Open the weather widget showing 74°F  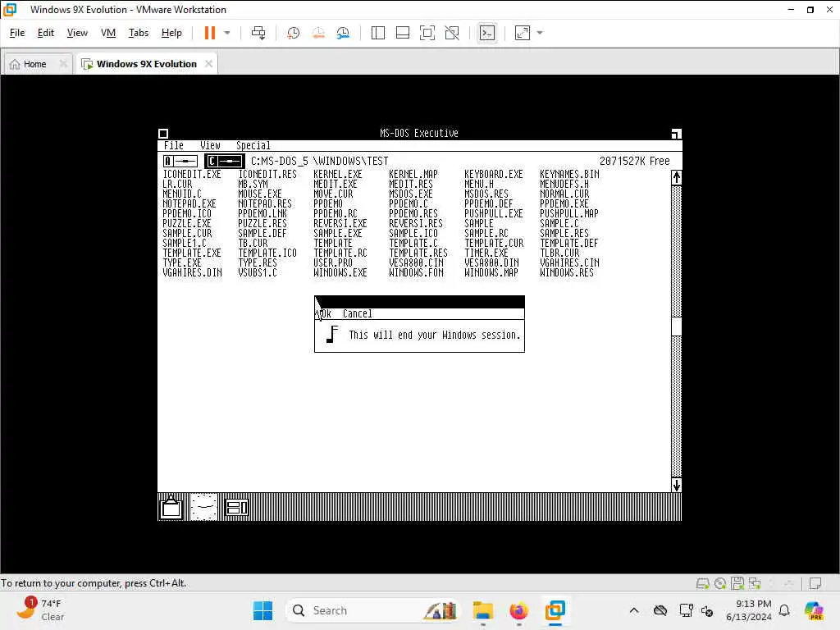pyautogui.click(x=39, y=610)
